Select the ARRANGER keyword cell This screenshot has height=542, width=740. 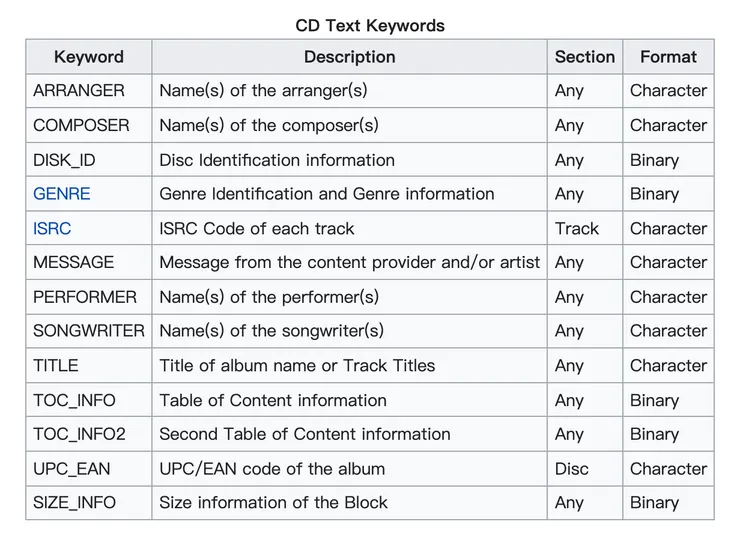pyautogui.click(x=79, y=91)
